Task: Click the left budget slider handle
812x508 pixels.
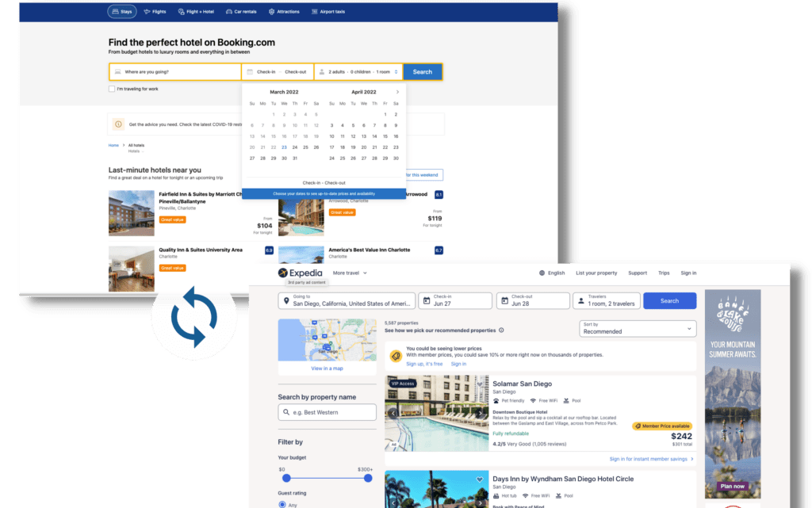Action: 286,479
